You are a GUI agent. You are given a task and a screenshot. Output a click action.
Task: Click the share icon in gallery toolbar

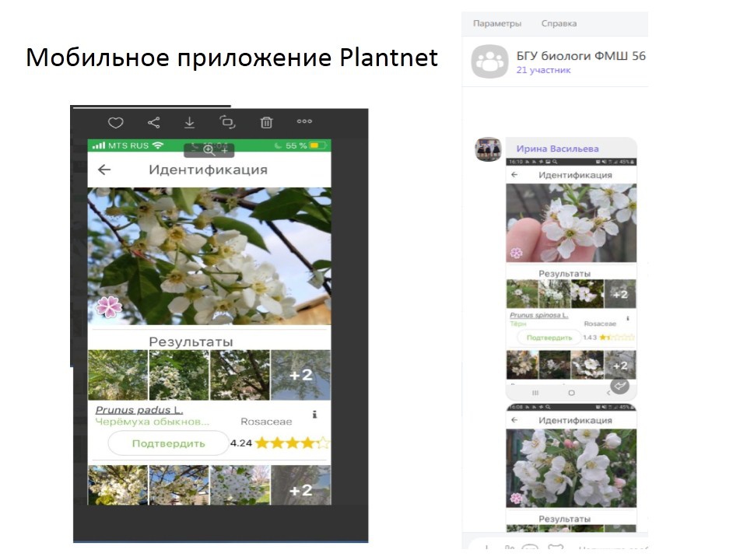click(153, 123)
